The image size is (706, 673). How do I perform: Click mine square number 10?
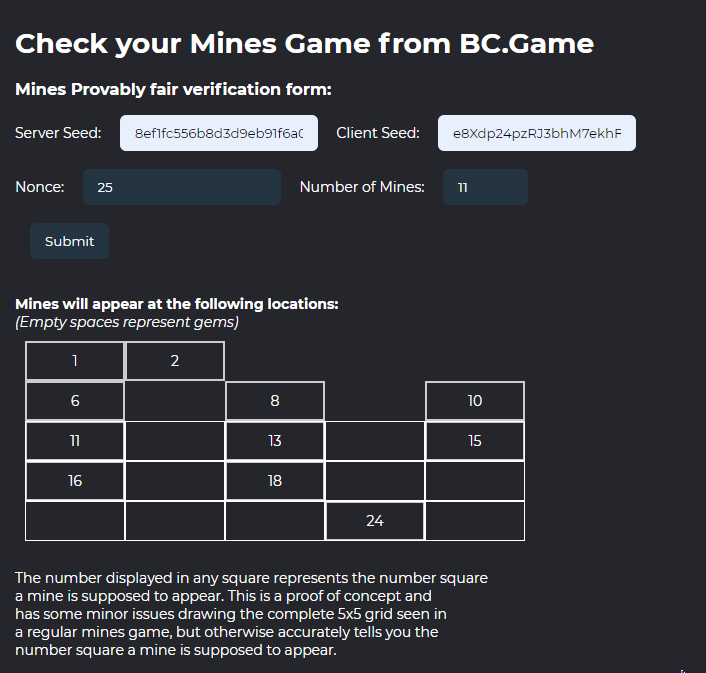click(x=475, y=401)
